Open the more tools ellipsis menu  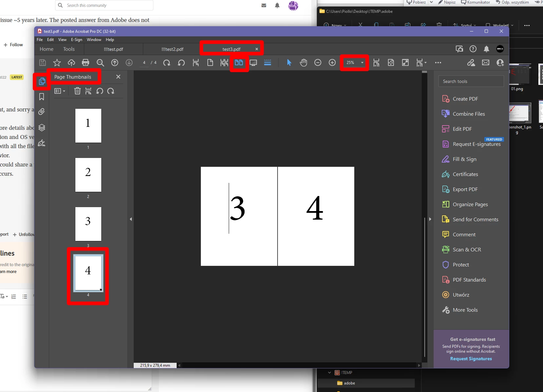[x=438, y=63]
